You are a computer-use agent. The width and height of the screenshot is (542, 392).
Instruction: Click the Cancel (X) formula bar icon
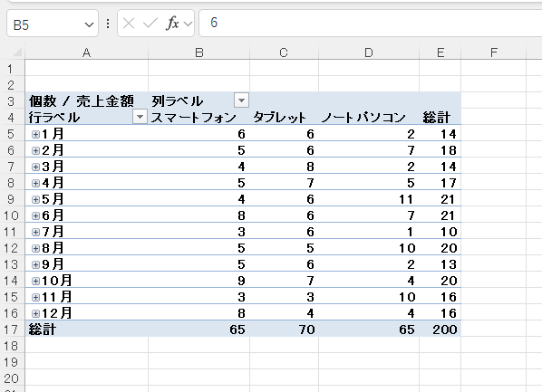pyautogui.click(x=129, y=24)
